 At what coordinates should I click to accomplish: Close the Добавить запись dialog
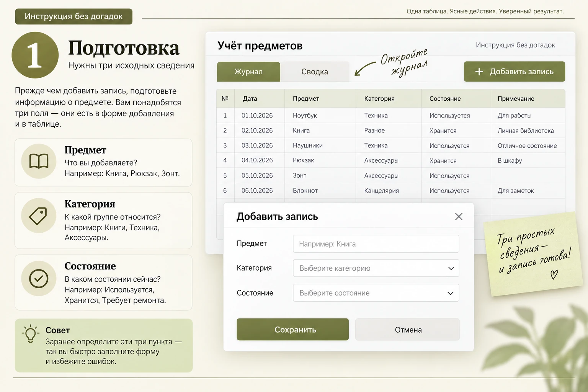coord(459,217)
